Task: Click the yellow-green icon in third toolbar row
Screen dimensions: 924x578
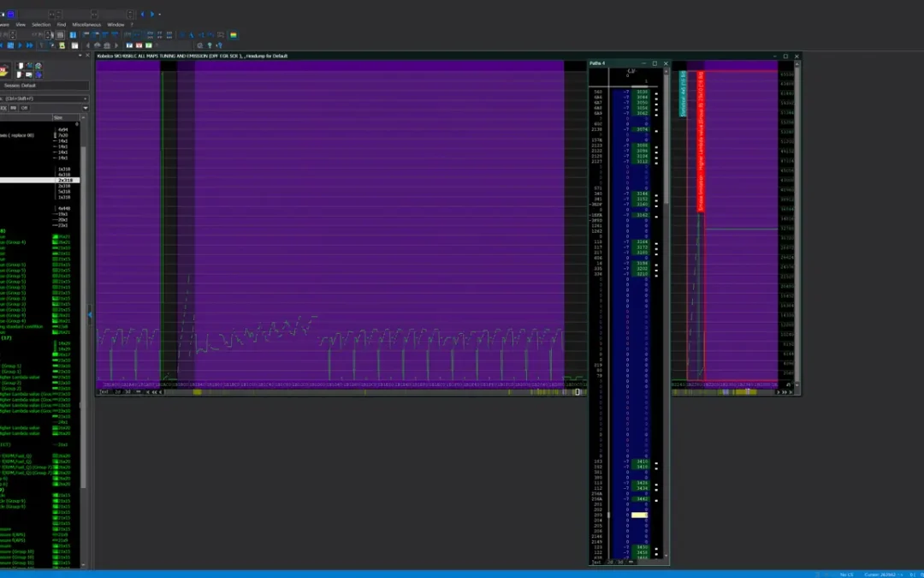Action: point(62,45)
